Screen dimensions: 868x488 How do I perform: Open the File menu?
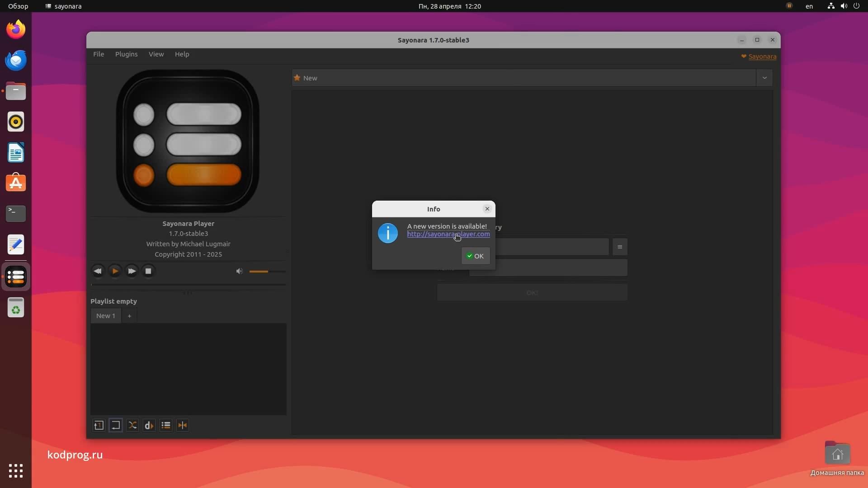99,54
